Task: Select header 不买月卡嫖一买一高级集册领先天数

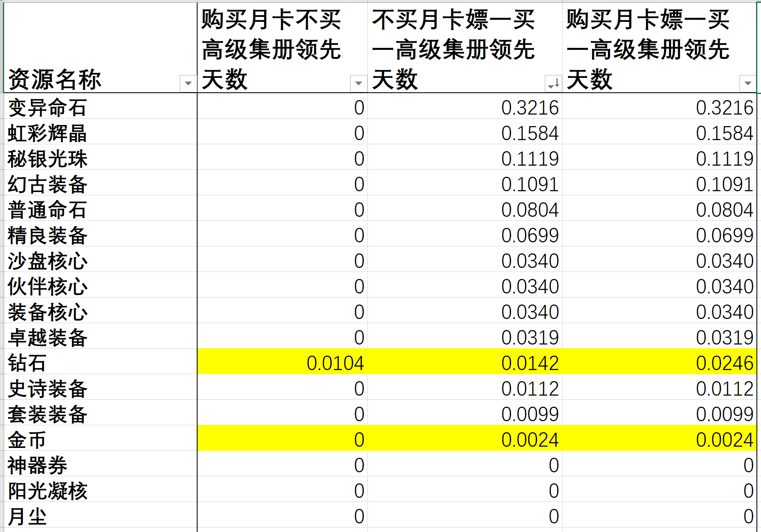Action: (x=465, y=48)
